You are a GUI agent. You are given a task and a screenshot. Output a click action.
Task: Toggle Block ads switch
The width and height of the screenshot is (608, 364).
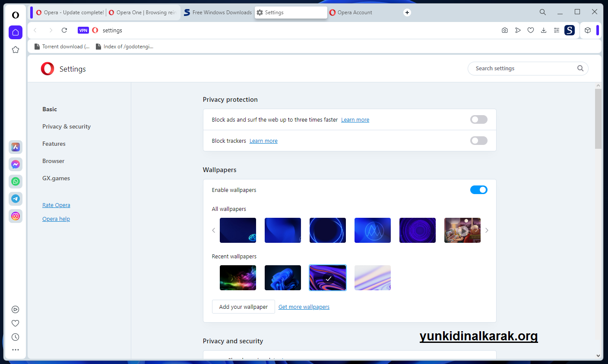point(478,119)
